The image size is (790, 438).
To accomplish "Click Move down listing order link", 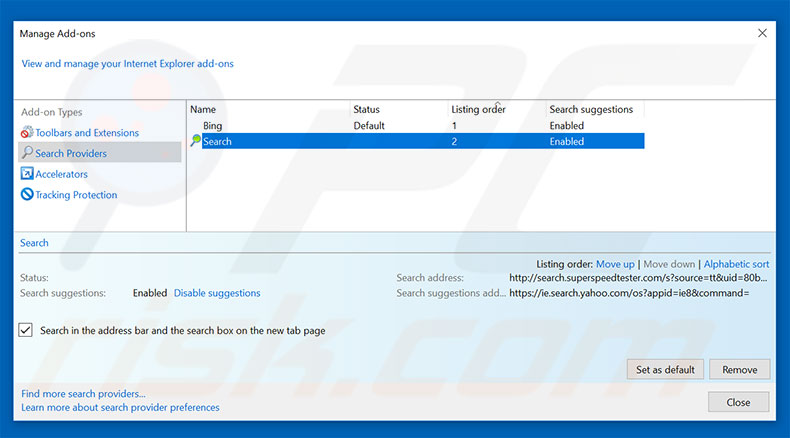I will [669, 264].
